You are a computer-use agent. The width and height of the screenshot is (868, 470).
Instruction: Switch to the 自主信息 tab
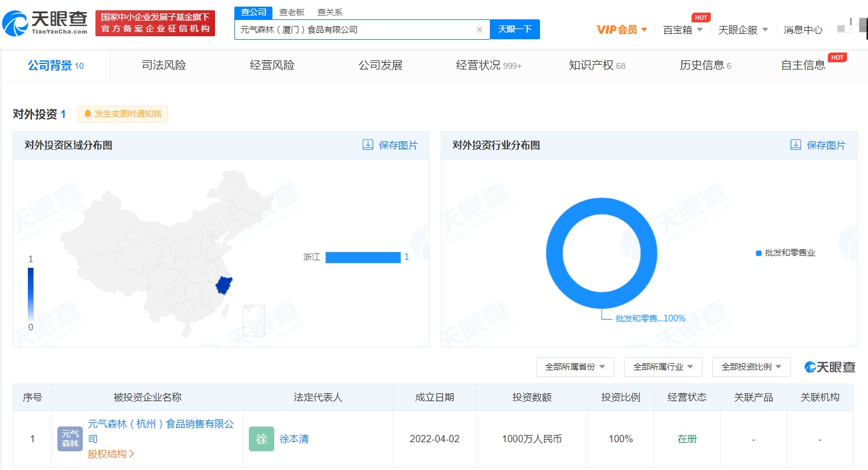[x=803, y=65]
